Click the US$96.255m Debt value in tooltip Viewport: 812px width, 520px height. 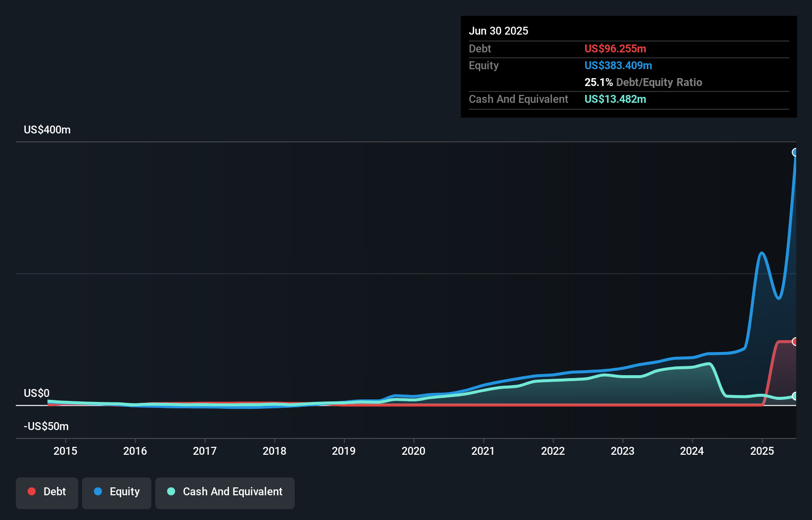point(615,48)
